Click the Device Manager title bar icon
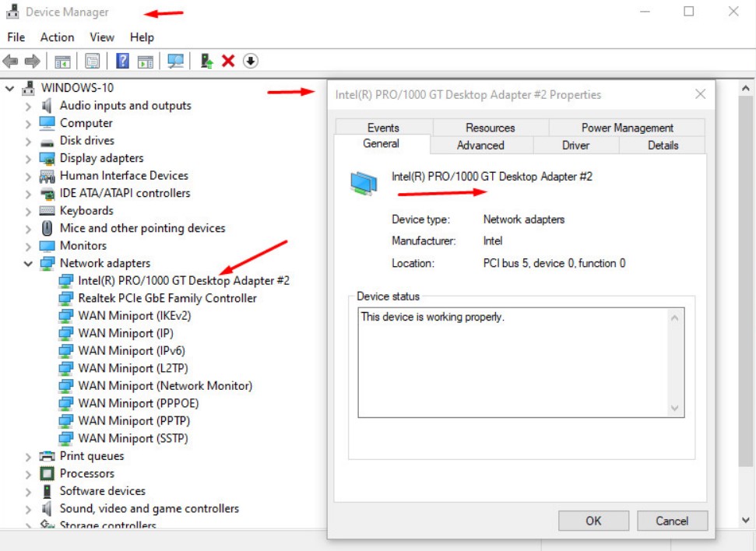 [12, 11]
